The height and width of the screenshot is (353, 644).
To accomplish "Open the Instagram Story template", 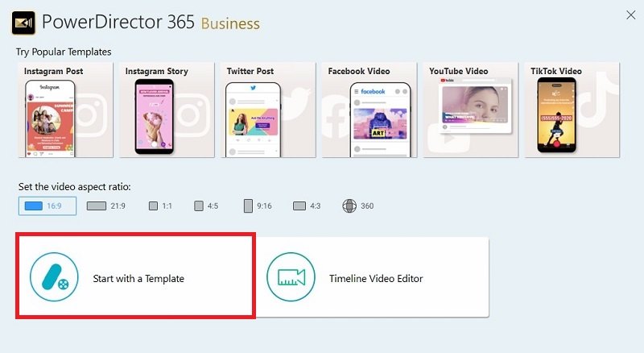I will 167,110.
